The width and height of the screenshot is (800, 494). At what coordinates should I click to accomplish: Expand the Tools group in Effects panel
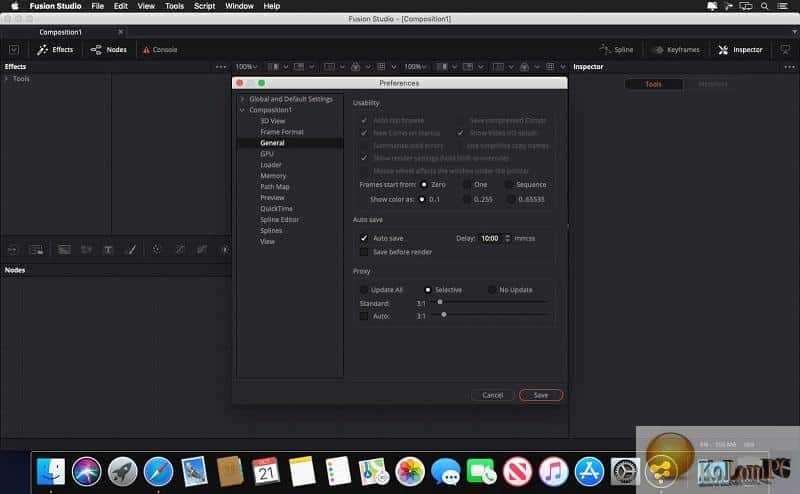(6, 79)
